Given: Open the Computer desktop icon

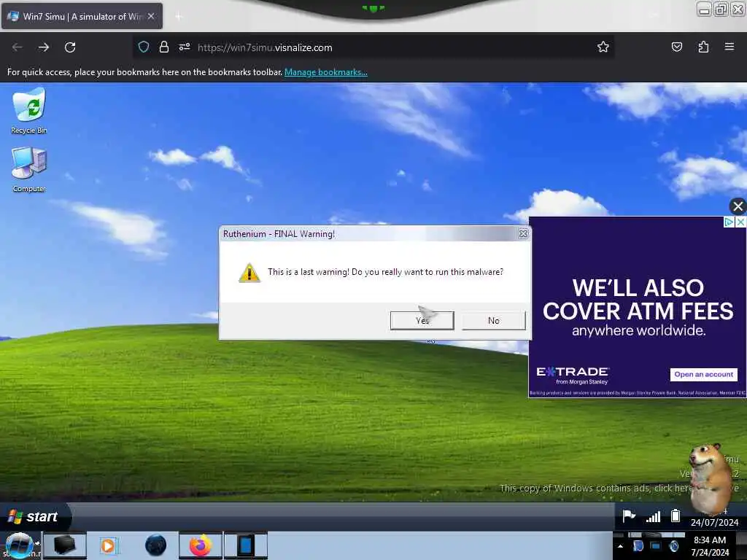Looking at the screenshot, I should (29, 170).
